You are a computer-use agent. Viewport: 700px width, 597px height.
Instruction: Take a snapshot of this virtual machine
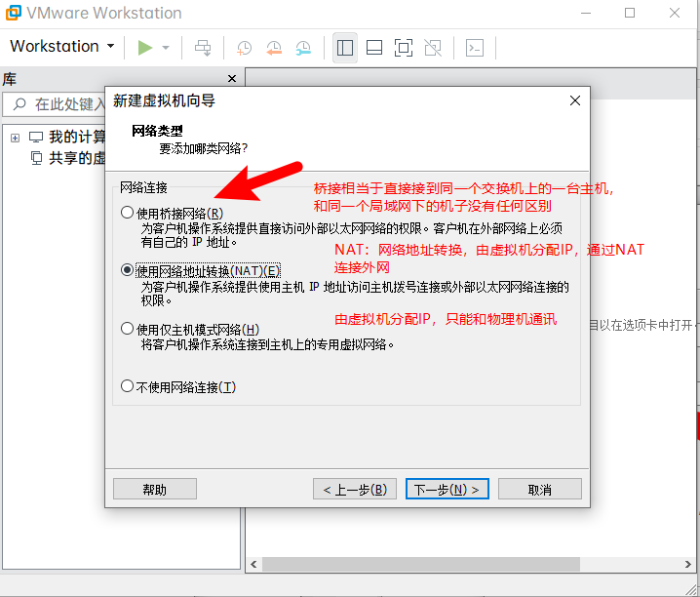pos(244,48)
